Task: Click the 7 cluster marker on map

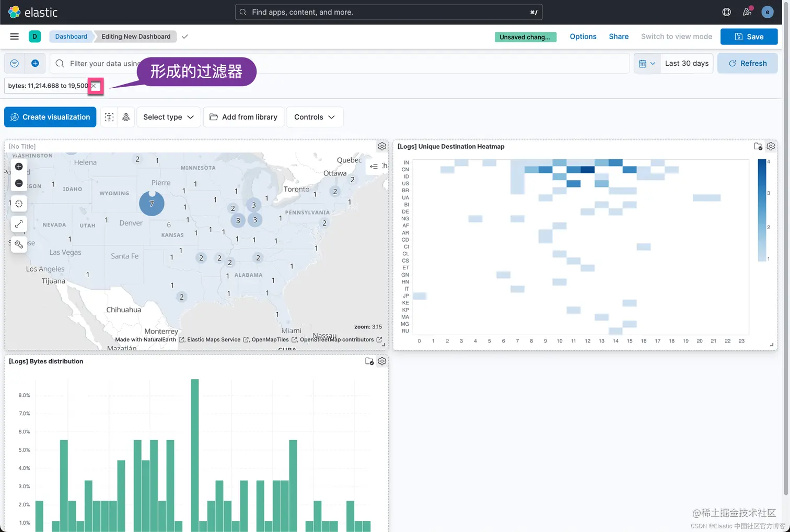Action: tap(152, 204)
